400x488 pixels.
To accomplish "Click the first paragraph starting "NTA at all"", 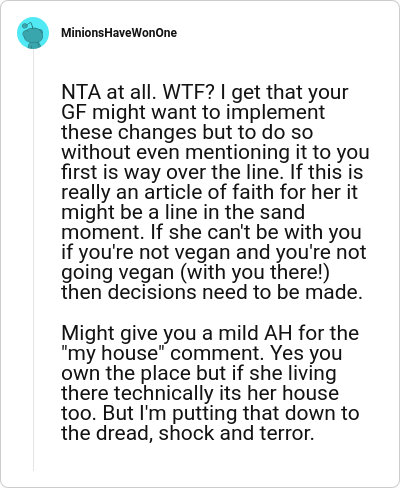I will tap(215, 192).
